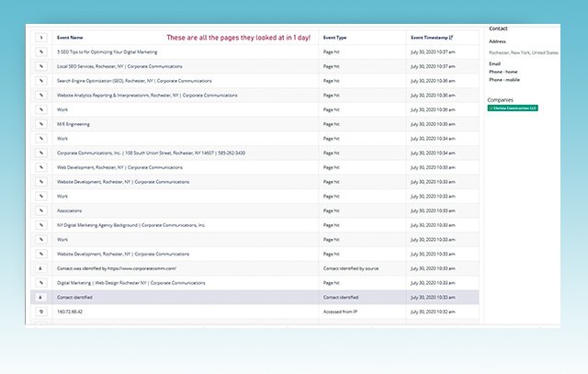Open 'Local SEO Services, Rochester, NY' event
The height and width of the screenshot is (374, 588).
click(119, 66)
